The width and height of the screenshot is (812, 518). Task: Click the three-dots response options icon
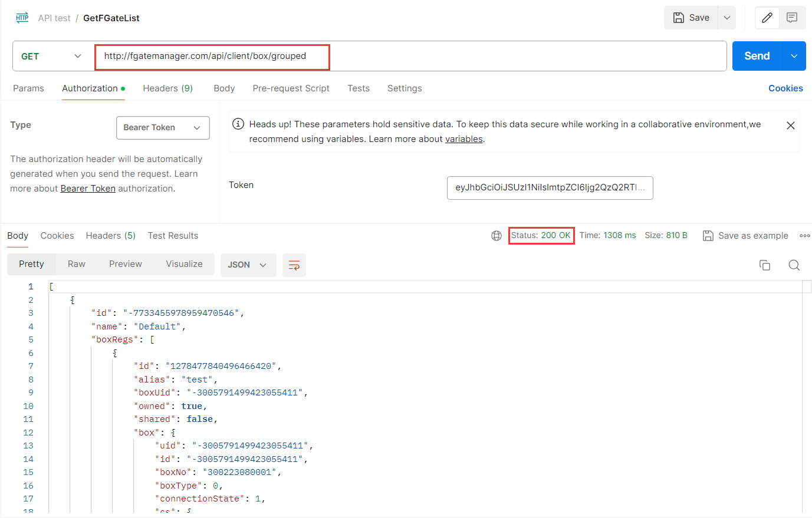804,236
